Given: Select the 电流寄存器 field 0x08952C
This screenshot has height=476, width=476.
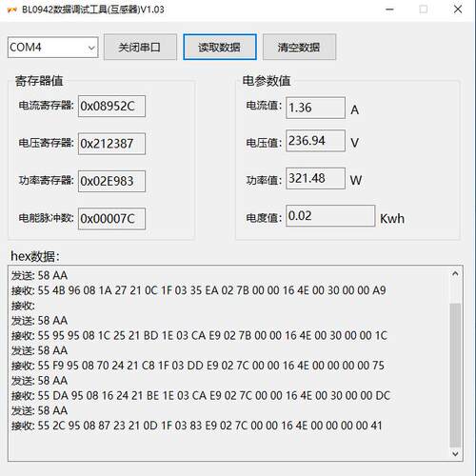Looking at the screenshot, I should tap(111, 106).
